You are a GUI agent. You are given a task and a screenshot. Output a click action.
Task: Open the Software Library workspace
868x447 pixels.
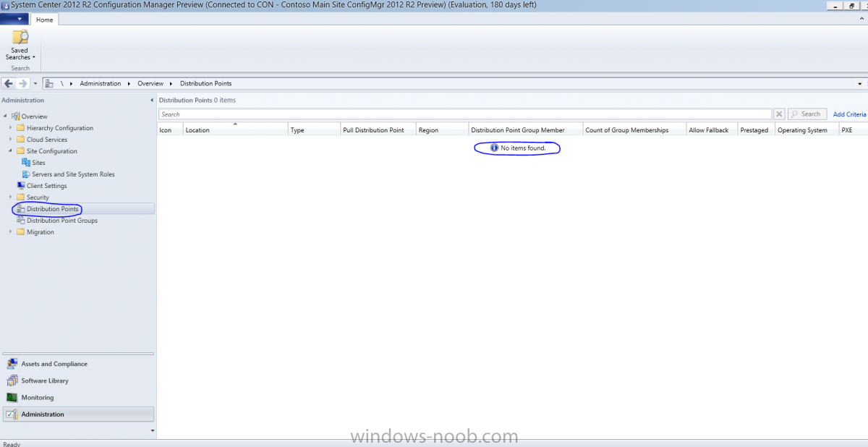(x=77, y=380)
